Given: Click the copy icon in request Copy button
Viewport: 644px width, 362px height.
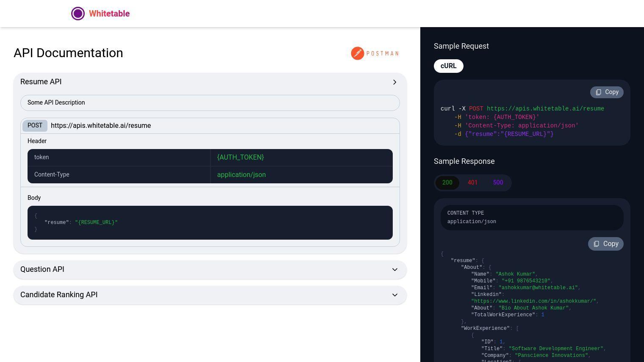Looking at the screenshot, I should pos(599,92).
